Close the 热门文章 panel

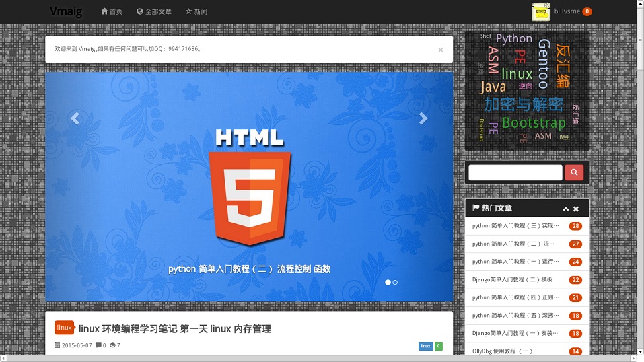point(576,209)
